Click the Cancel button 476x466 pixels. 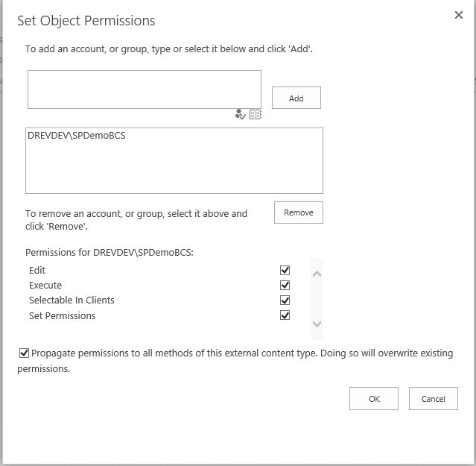coord(434,399)
